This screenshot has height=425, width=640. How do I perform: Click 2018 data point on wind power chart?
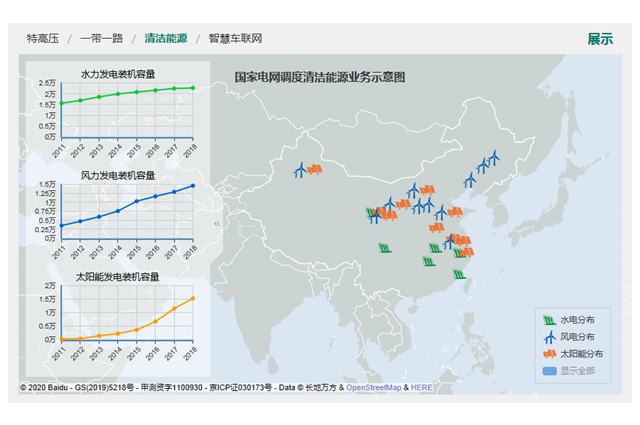coord(191,186)
